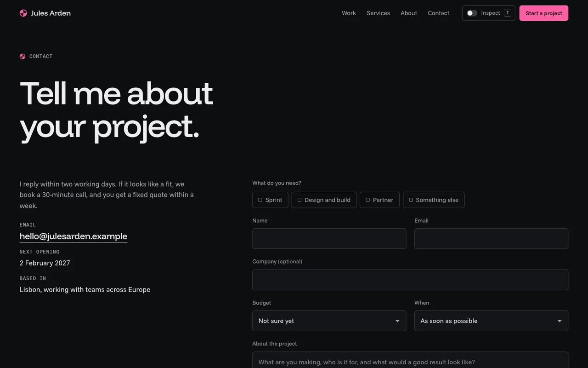Click the Jules Arden brand name link
The width and height of the screenshot is (588, 368).
point(51,13)
